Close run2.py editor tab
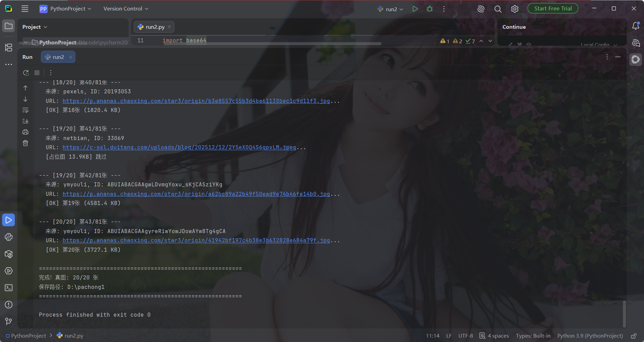The width and height of the screenshot is (644, 342). tap(169, 27)
